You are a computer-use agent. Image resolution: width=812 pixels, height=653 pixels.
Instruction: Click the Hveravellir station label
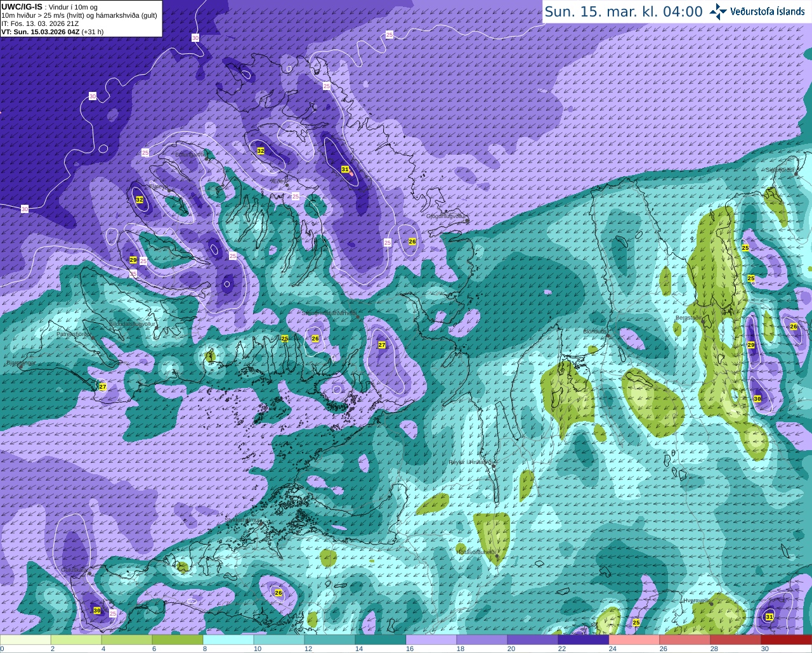(x=696, y=600)
